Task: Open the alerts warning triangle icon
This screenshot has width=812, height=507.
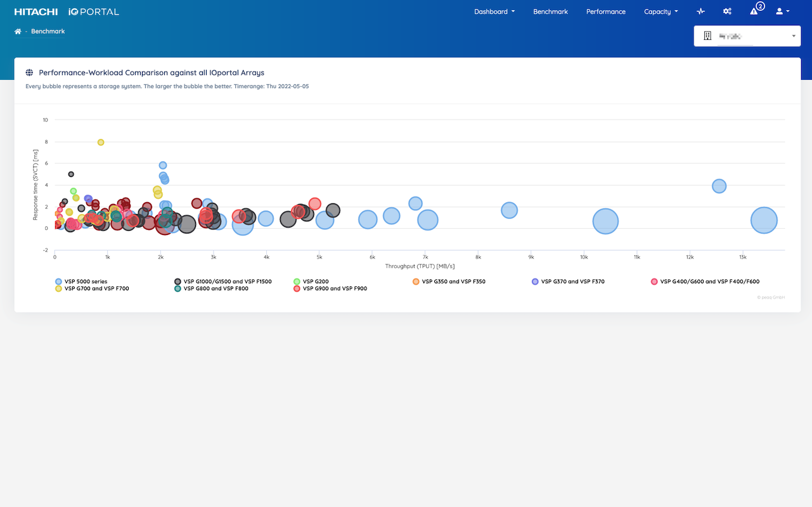Action: point(754,11)
